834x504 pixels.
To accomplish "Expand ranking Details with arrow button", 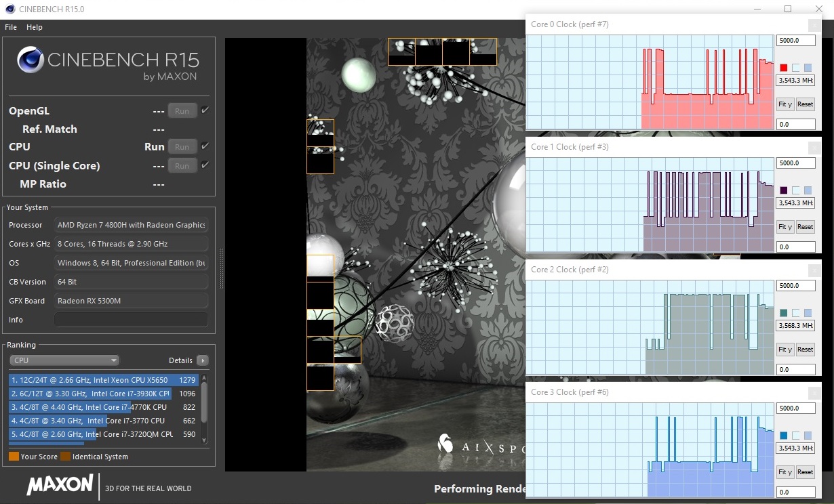I will [202, 360].
